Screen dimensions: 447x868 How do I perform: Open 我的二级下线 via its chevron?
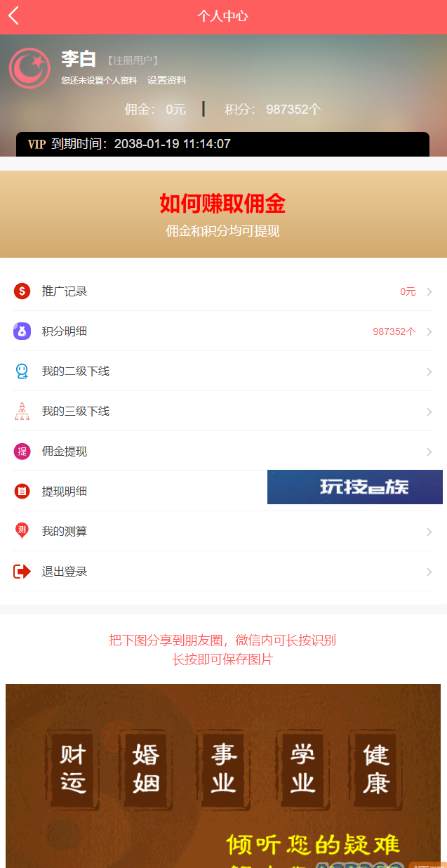429,371
